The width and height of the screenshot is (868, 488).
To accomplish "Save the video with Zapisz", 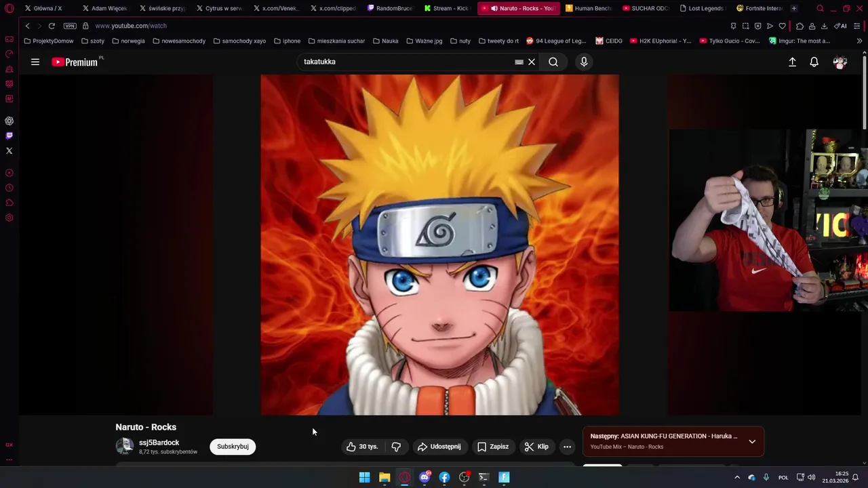I will 493,447.
